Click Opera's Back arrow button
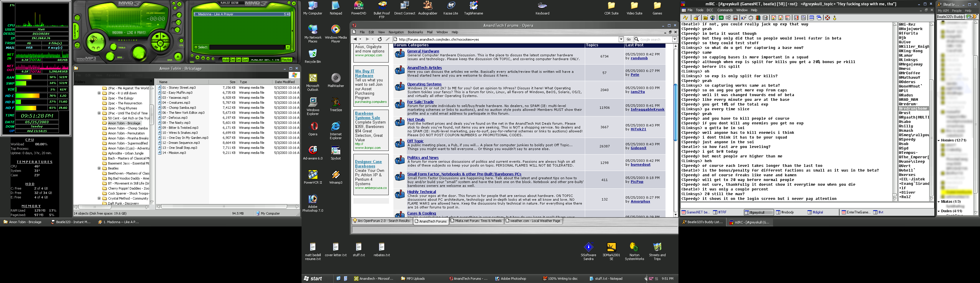Screen dimensions: 980x283 click(355, 40)
